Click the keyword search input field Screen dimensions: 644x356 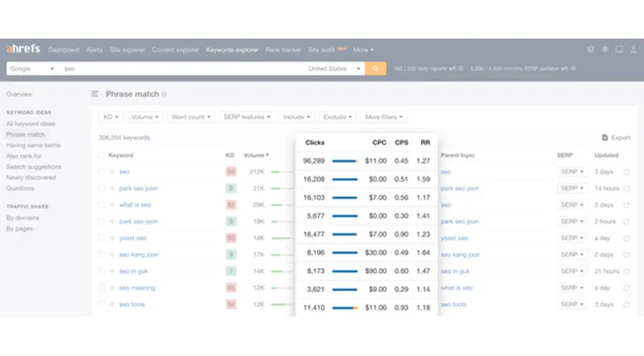point(183,69)
